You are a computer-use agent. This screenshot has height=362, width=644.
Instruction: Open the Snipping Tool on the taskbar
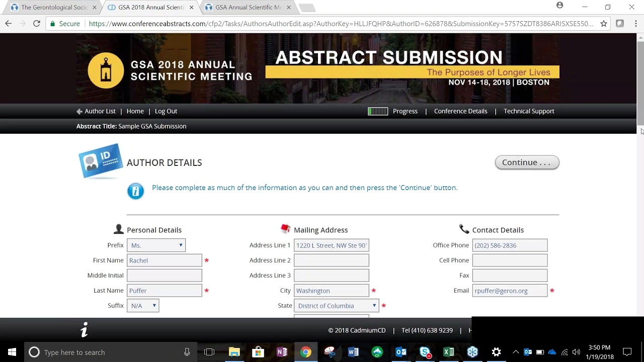coord(330,352)
